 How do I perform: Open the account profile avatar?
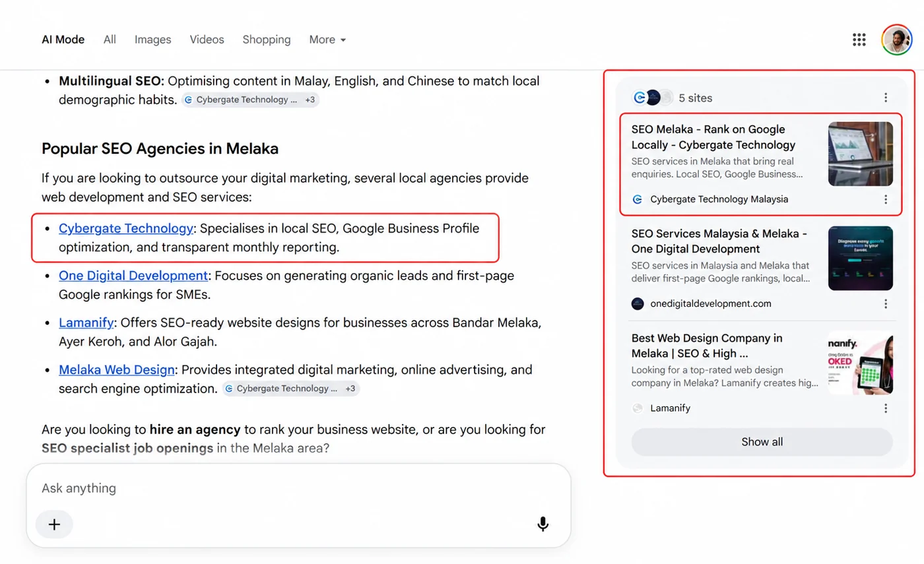[x=897, y=40]
